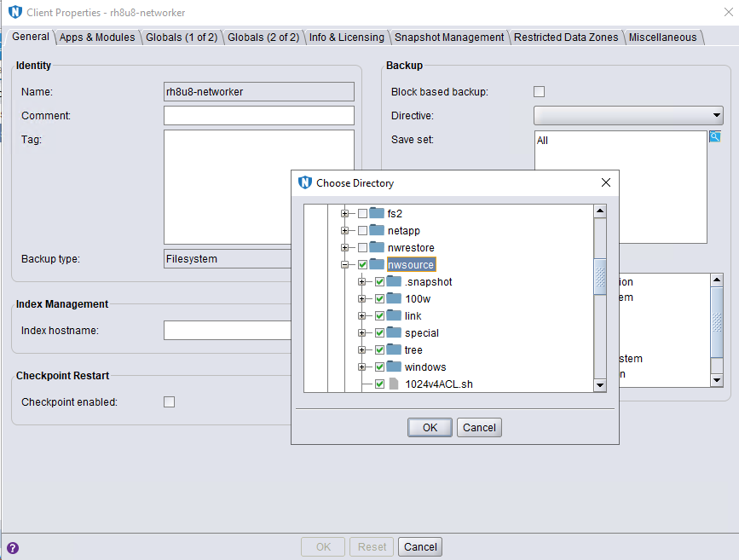The height and width of the screenshot is (560, 739).
Task: Click the NetWorker logo in Choose Directory title
Action: click(305, 182)
